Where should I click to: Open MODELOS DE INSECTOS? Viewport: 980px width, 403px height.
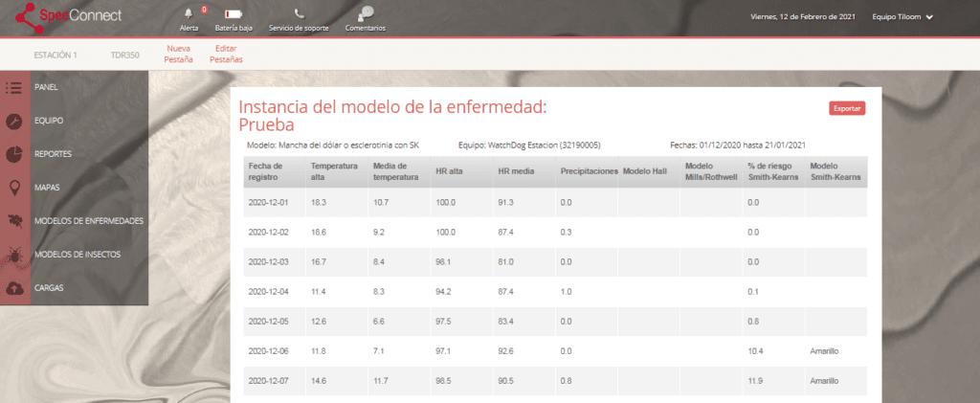(x=78, y=255)
